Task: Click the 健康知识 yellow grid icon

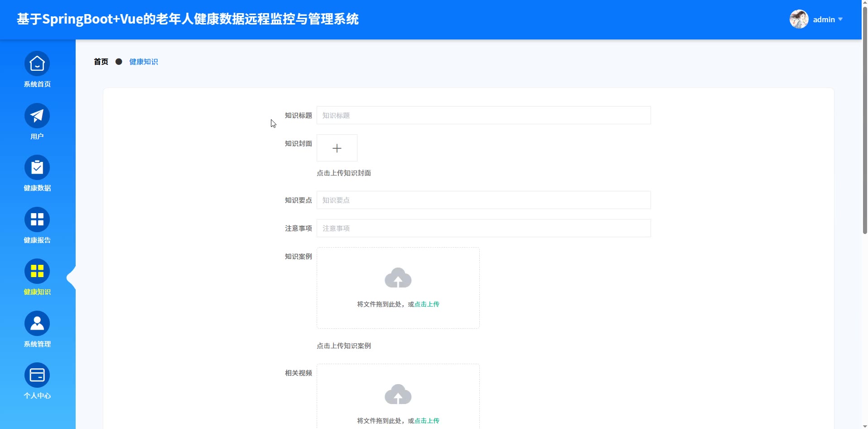Action: coord(37,271)
